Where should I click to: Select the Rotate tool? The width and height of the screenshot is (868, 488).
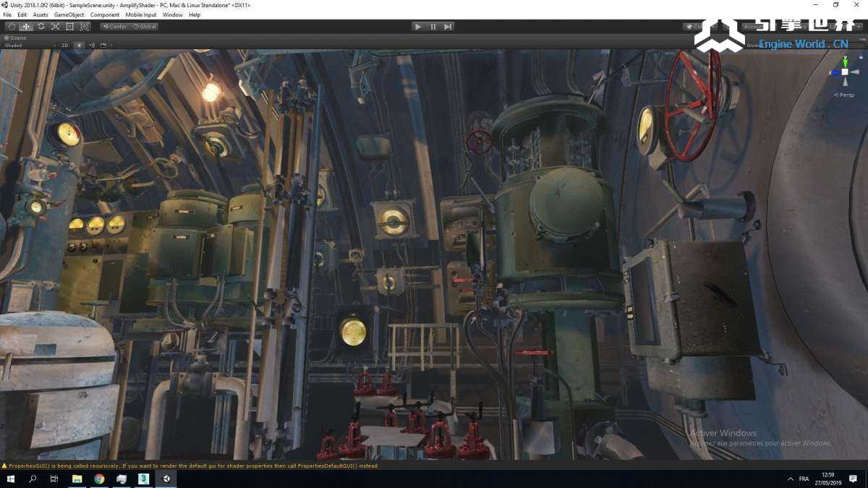click(41, 26)
